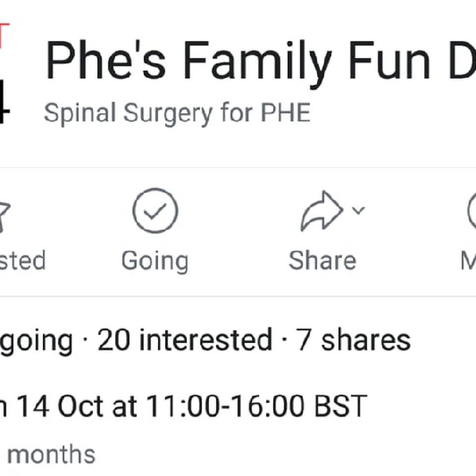Click the Share arrow icon

(x=322, y=211)
